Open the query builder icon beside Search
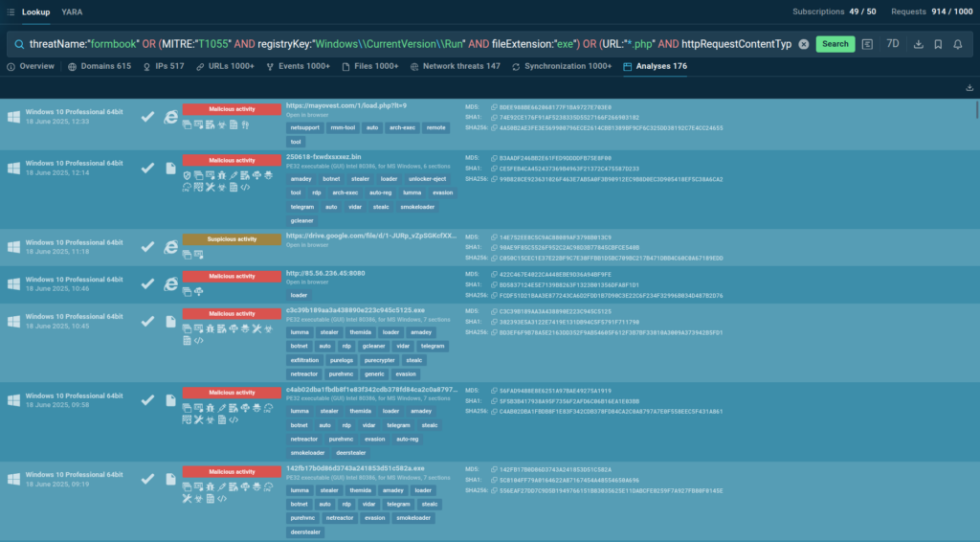Viewport: 980px width, 542px height. (x=867, y=44)
